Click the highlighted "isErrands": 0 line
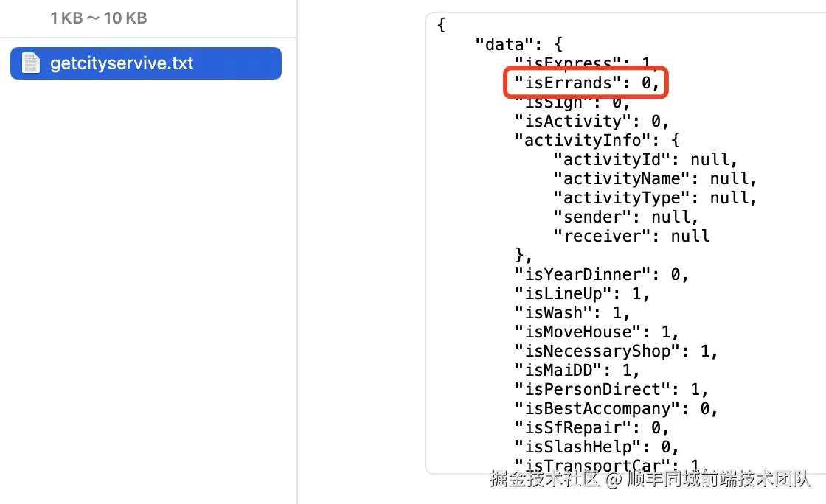The width and height of the screenshot is (826, 504). (586, 83)
